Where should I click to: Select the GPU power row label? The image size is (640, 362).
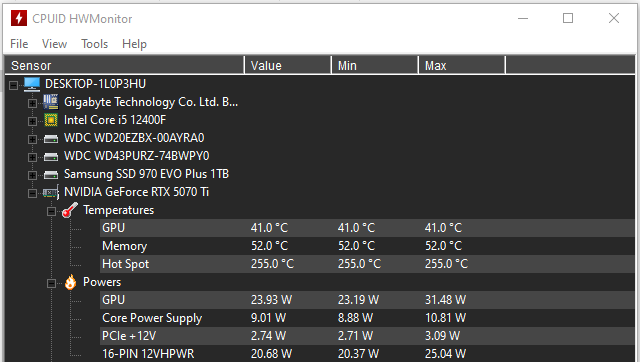[x=113, y=300]
